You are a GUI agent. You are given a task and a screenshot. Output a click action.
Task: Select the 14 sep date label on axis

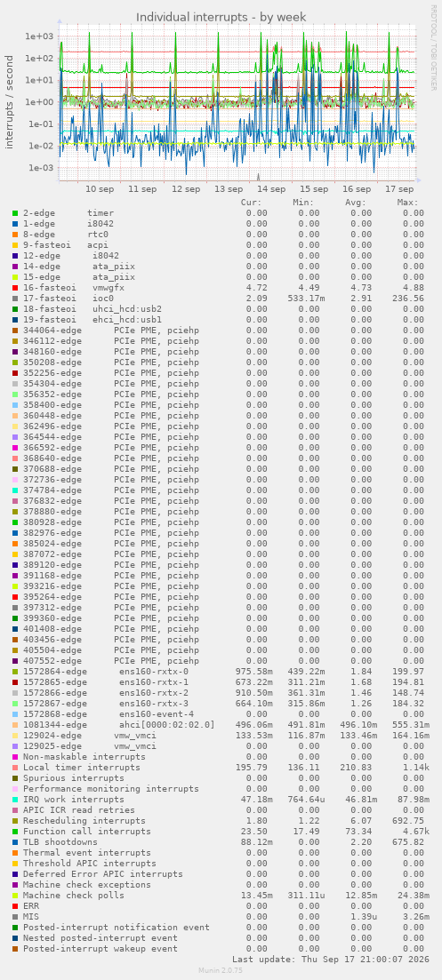pos(270,188)
